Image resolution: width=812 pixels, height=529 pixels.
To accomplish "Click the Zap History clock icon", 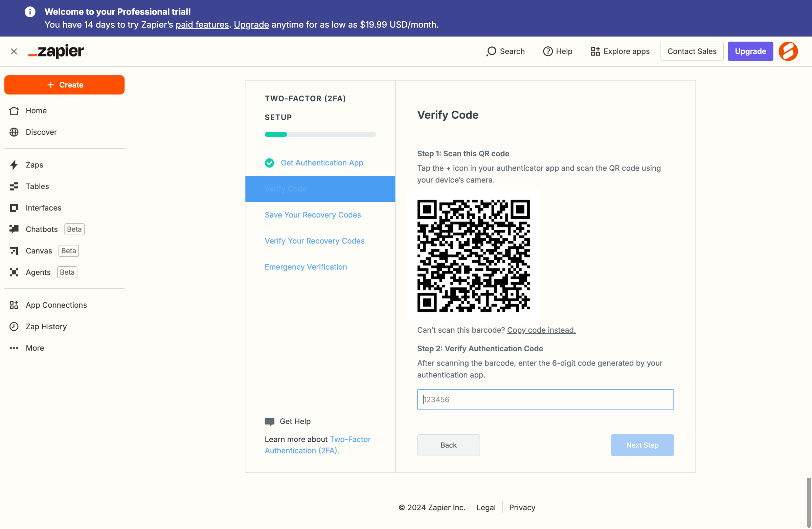I will pyautogui.click(x=14, y=327).
